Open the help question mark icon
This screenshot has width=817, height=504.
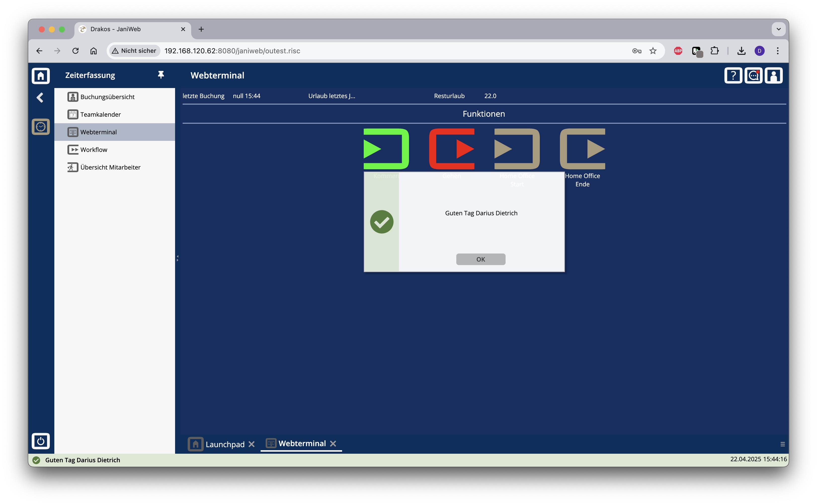[x=733, y=76]
